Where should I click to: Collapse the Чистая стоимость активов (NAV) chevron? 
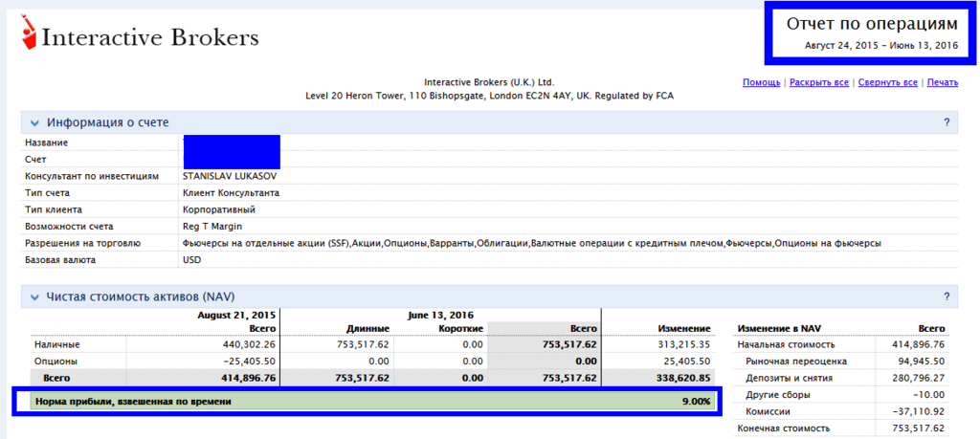point(34,296)
